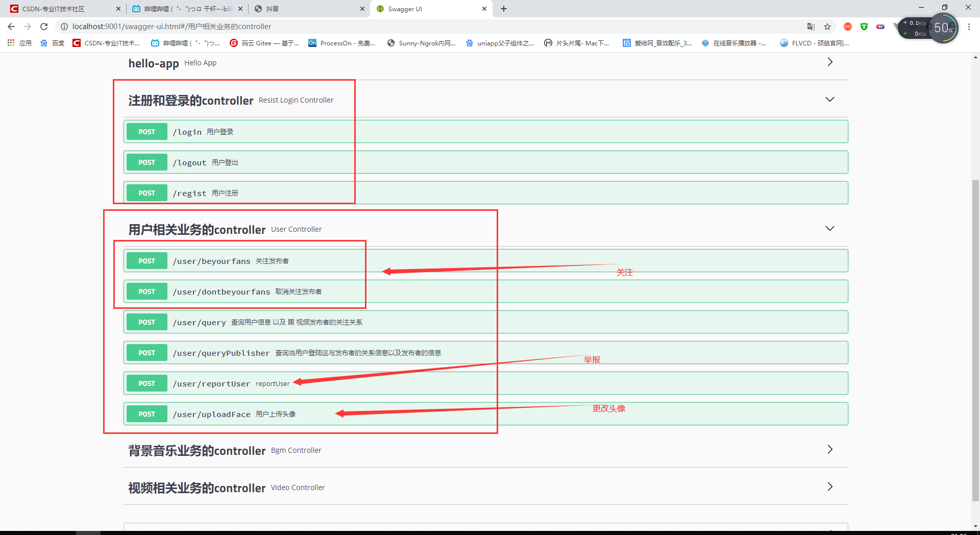Click the hello-app section title

tap(154, 63)
